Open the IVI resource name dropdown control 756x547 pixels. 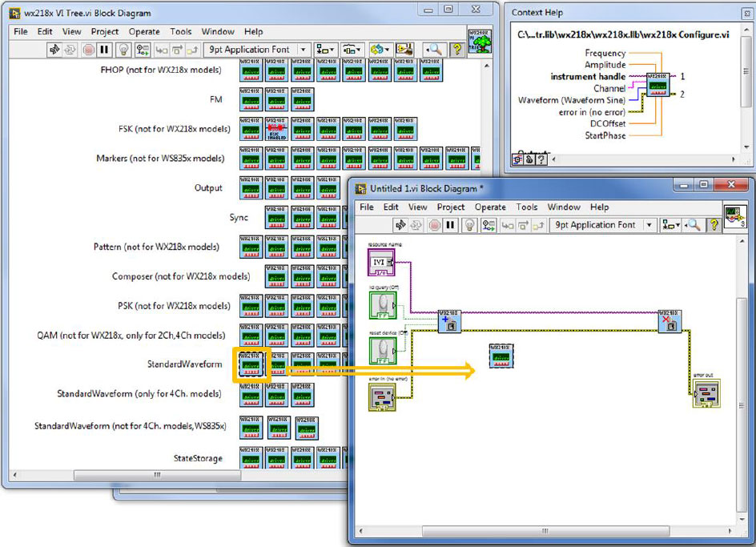coord(381,262)
